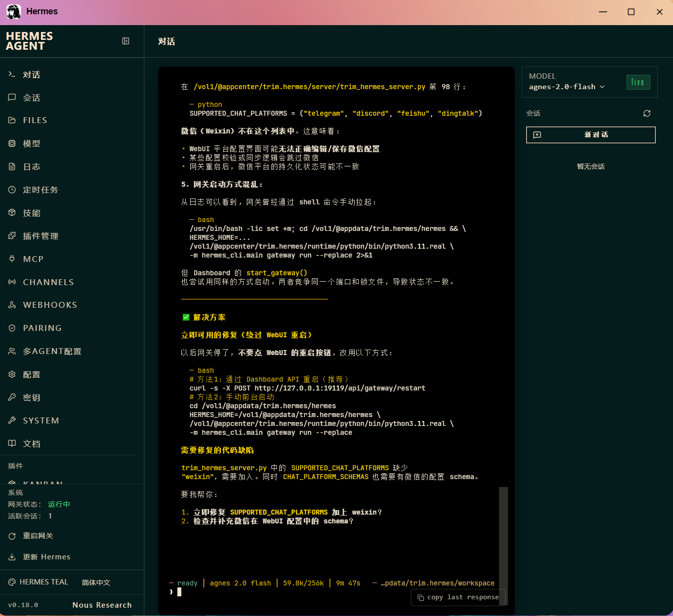The width and height of the screenshot is (673, 616).
Task: Click copy last response button
Action: (x=458, y=597)
